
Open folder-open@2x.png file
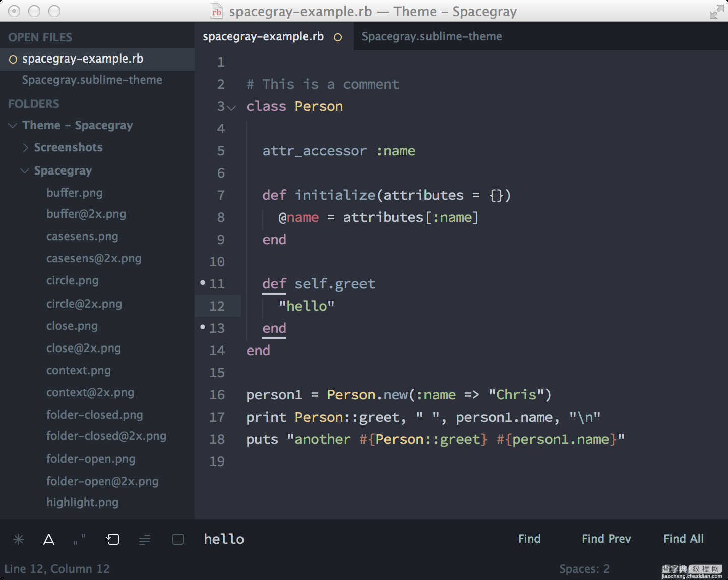(x=102, y=481)
